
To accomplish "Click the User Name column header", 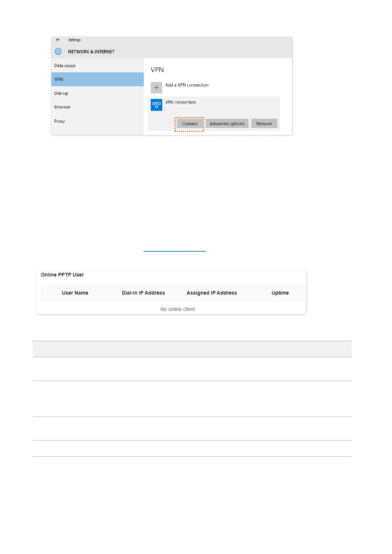I will 75,293.
